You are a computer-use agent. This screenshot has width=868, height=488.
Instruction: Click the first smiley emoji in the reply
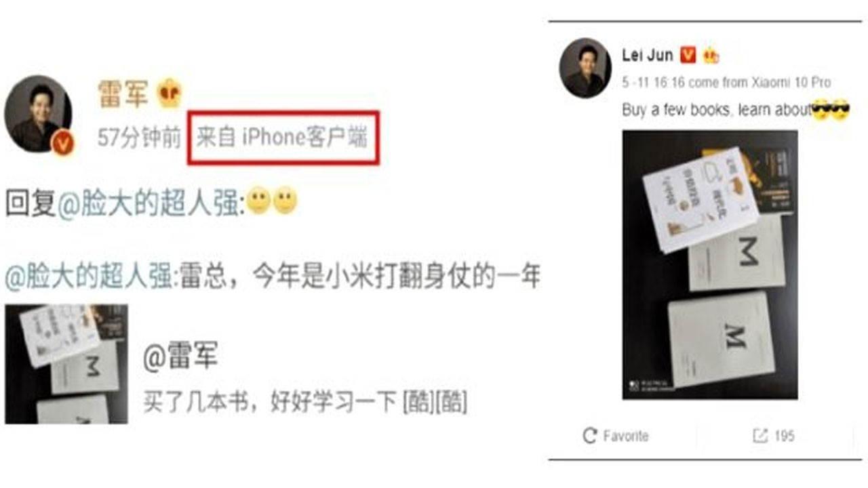(x=258, y=201)
